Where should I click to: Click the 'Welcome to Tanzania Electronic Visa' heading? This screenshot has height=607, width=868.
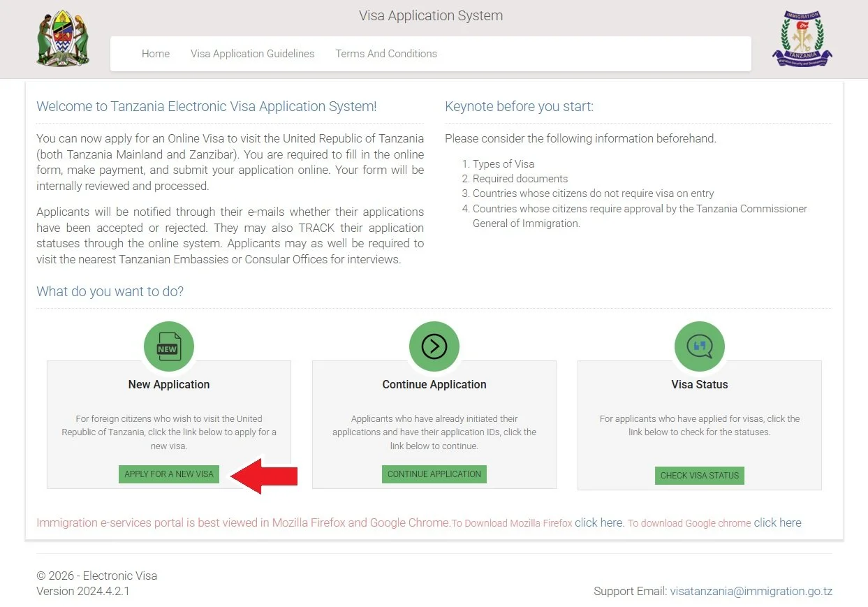[207, 106]
